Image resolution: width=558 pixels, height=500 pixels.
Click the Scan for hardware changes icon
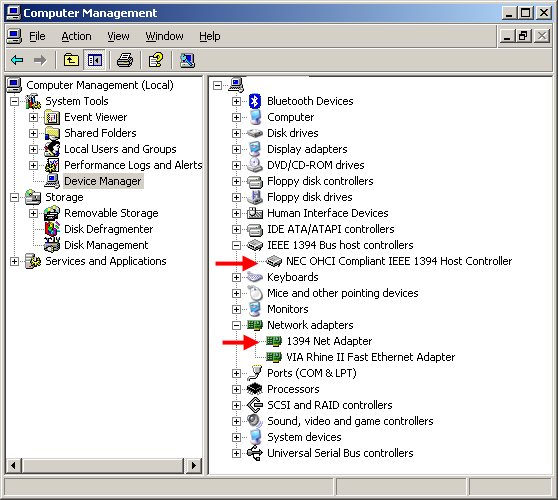click(187, 60)
